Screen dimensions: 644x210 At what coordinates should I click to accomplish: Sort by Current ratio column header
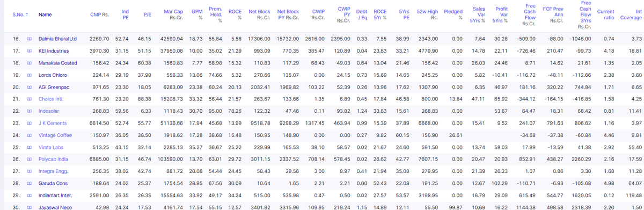point(606,15)
